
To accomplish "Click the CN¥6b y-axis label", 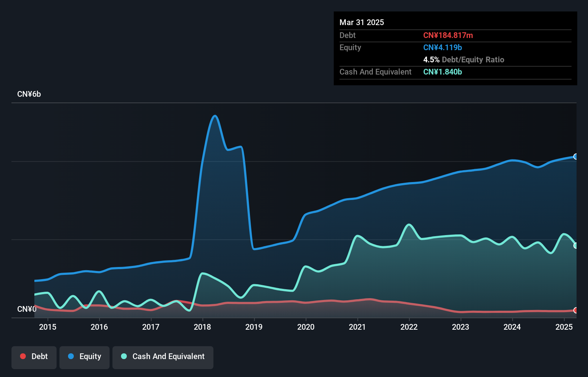I will pyautogui.click(x=29, y=94).
